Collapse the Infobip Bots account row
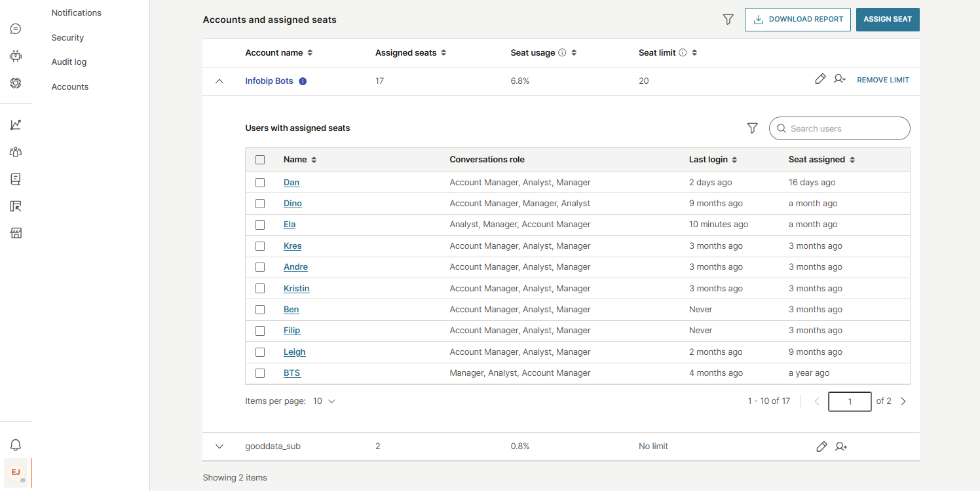This screenshot has height=491, width=980. 219,81
